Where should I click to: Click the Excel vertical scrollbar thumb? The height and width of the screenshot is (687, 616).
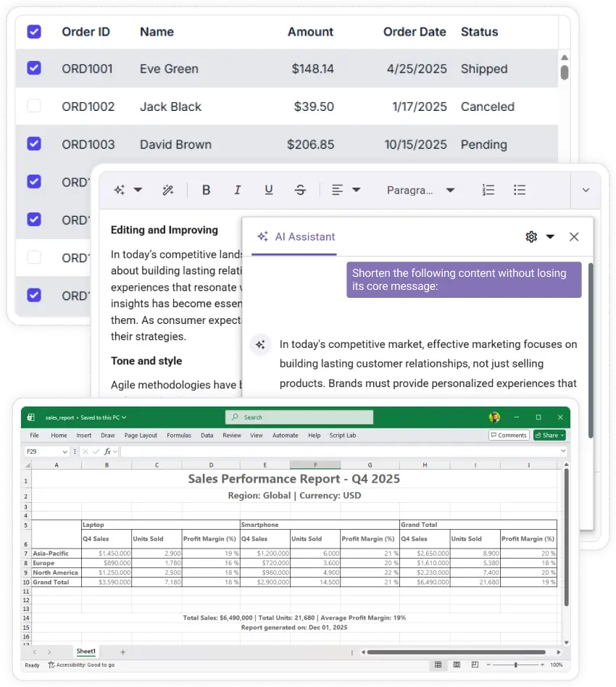coord(566,537)
